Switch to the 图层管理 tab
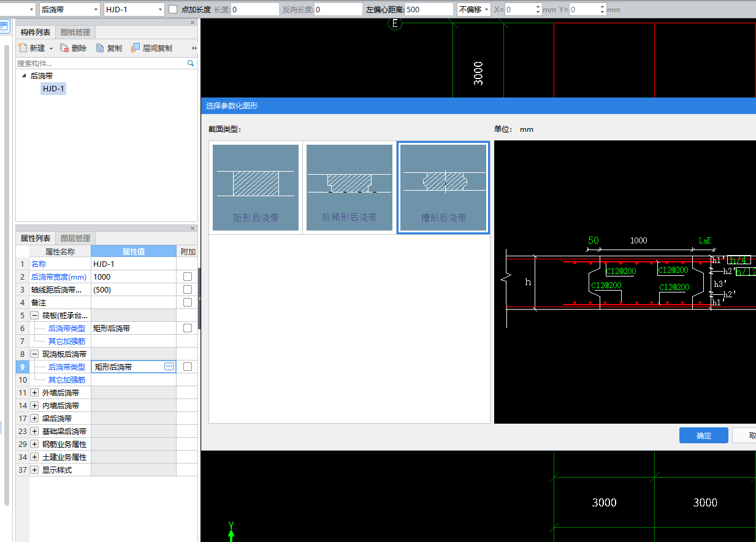This screenshot has width=756, height=542. tap(75, 239)
